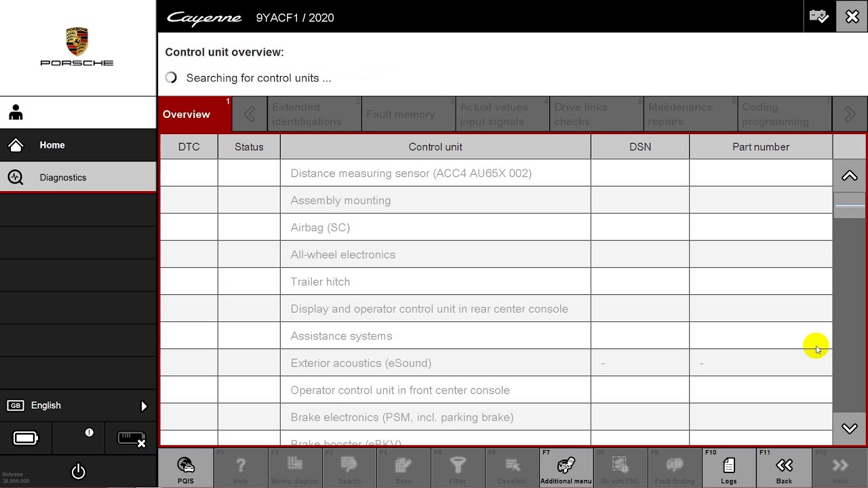The height and width of the screenshot is (488, 868).
Task: Click the DSN column header
Action: [640, 146]
